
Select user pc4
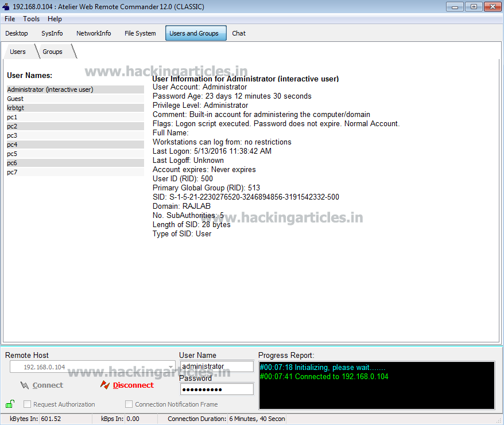(75, 145)
